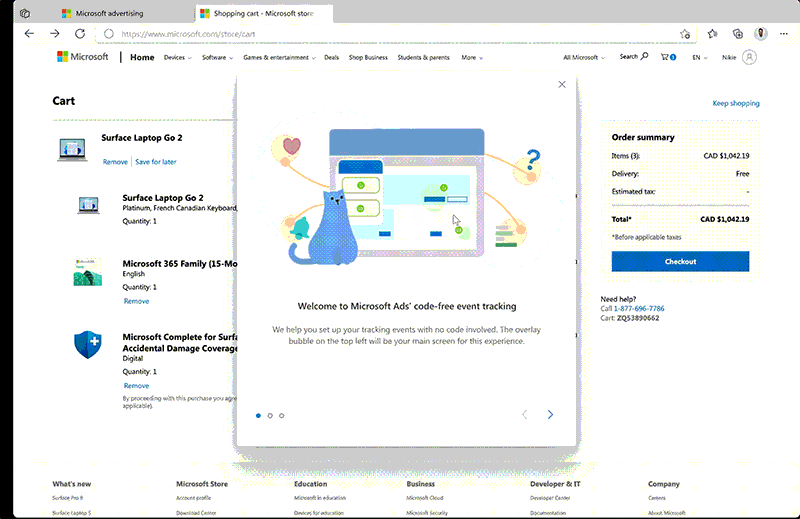Click Save for later link
The image size is (800, 519).
pyautogui.click(x=156, y=162)
